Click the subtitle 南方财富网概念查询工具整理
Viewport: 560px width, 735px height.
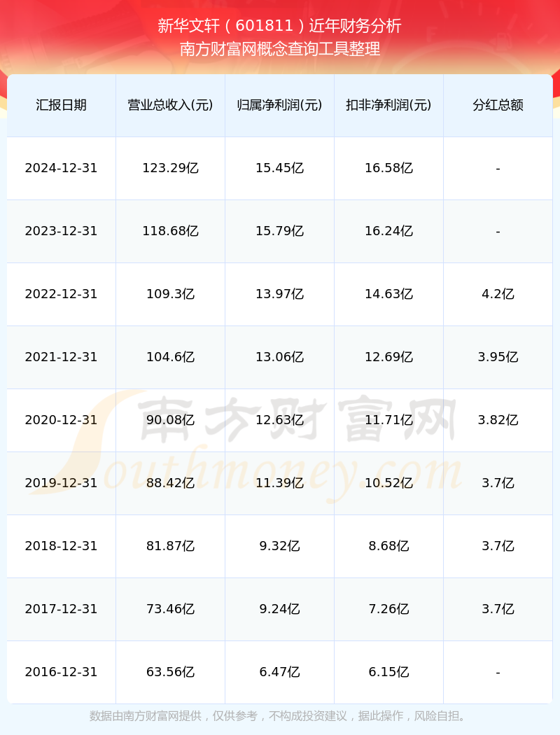(x=280, y=49)
